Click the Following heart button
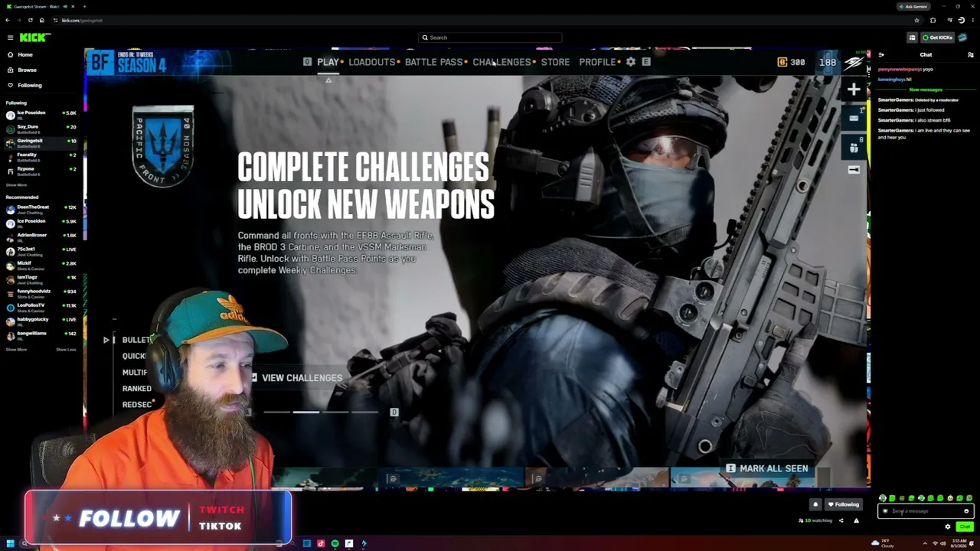The image size is (980, 551). pos(843,504)
